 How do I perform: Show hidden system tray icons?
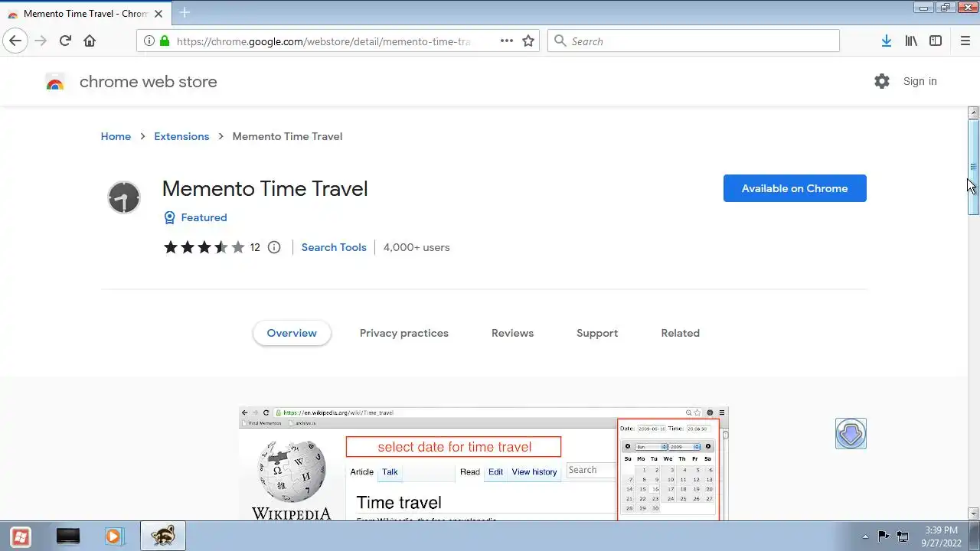pos(865,536)
